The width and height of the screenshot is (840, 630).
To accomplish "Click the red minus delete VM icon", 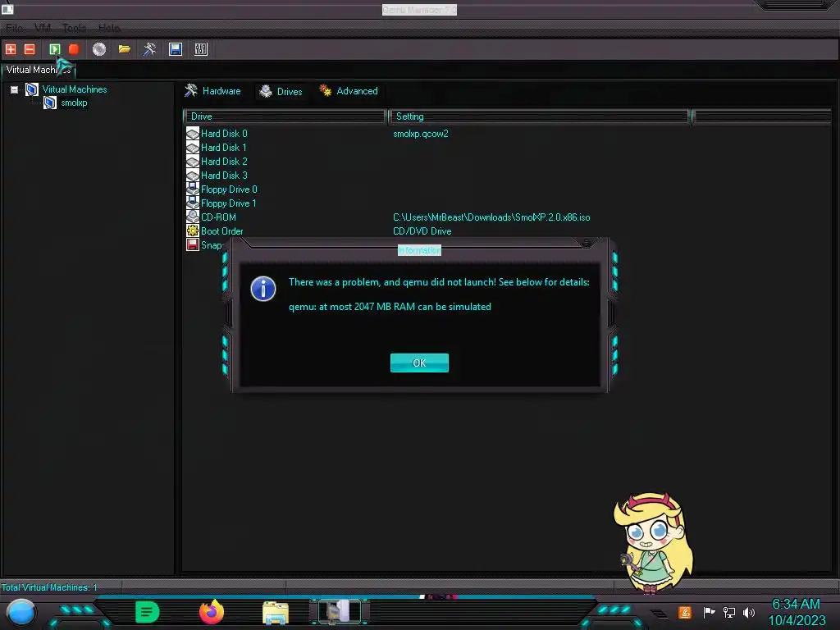I will coord(30,49).
